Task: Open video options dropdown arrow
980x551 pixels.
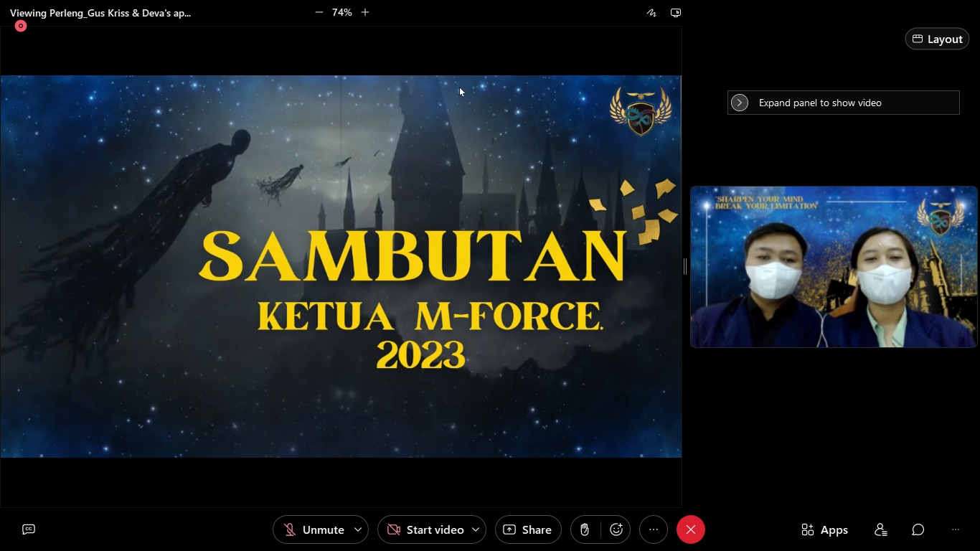Action: coord(476,529)
